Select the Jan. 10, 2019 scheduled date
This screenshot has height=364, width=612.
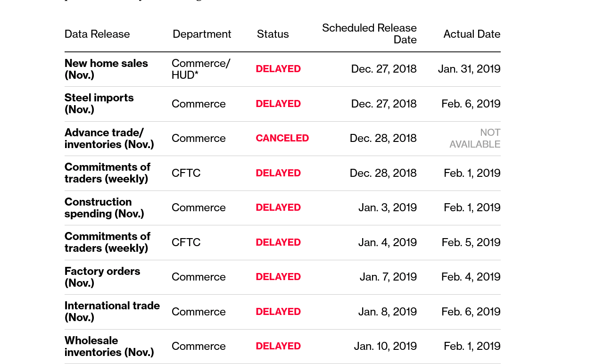pyautogui.click(x=385, y=346)
